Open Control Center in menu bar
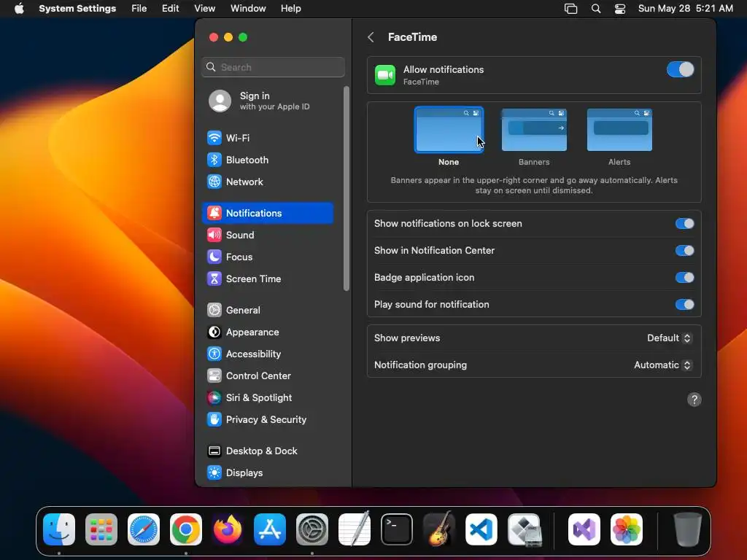Screen dimensions: 747x560 coord(620,9)
